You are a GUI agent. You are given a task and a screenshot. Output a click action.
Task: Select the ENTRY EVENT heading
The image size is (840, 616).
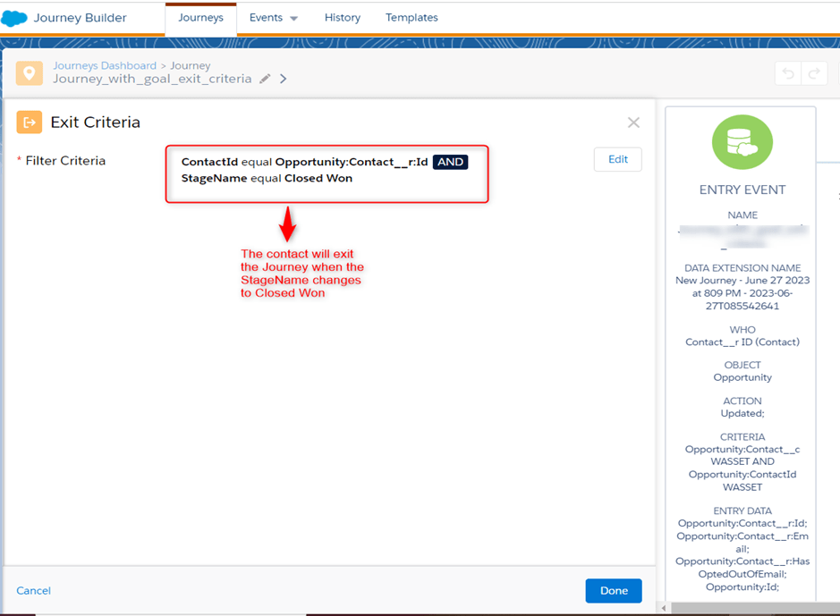(742, 190)
